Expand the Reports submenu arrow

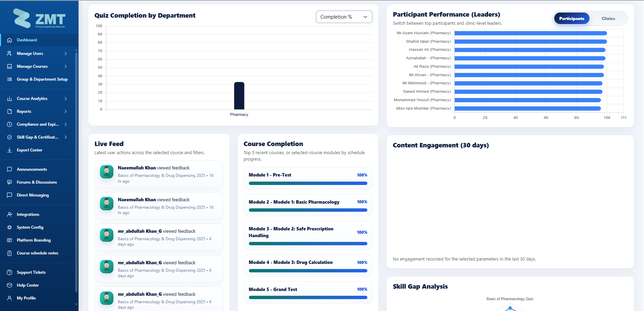click(66, 111)
